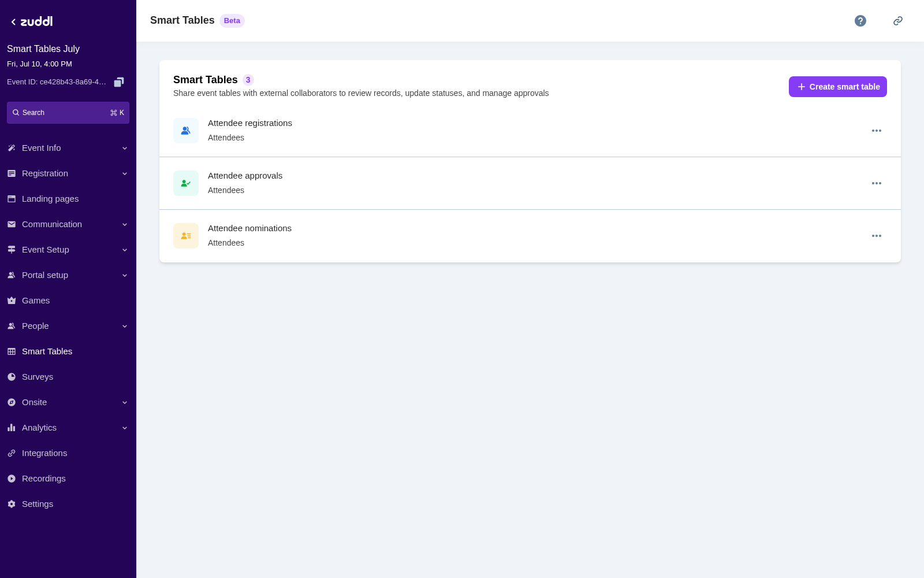Screen dimensions: 924x578
Task: Click the Games icon in sidebar
Action: tap(12, 301)
